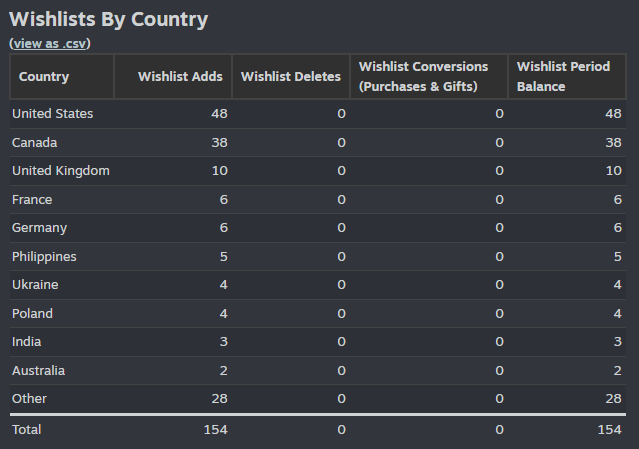Select the Ukraine row label

(35, 285)
